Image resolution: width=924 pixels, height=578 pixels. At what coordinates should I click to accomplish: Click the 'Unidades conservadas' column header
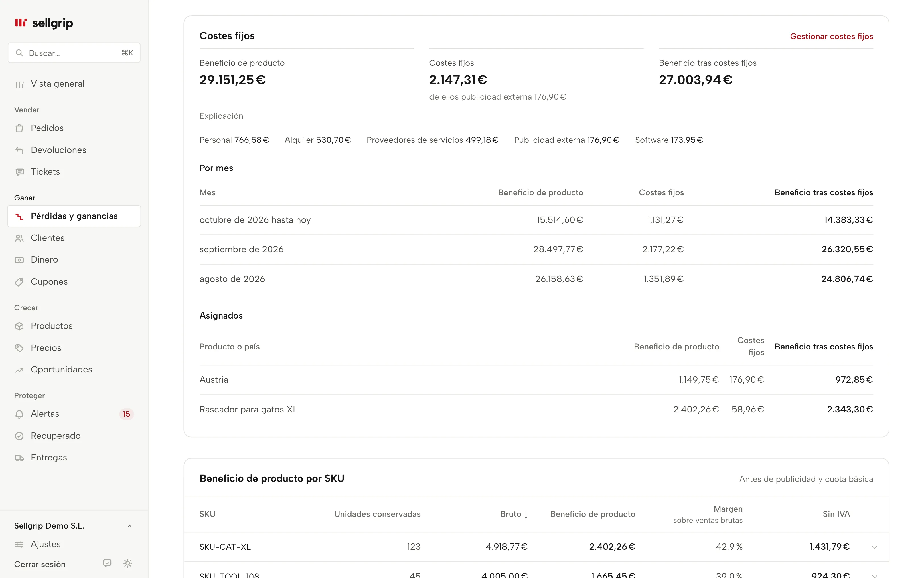tap(377, 514)
